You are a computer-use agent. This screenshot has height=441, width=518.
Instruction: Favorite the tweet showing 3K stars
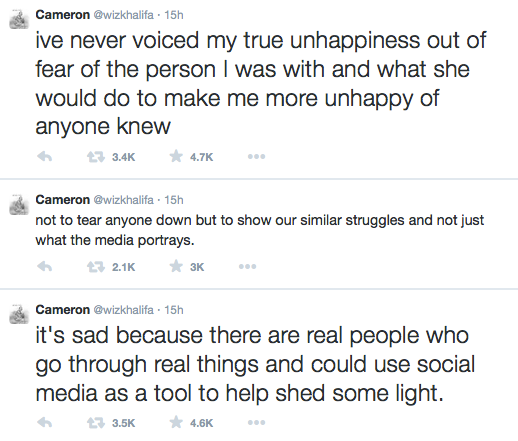(x=176, y=266)
